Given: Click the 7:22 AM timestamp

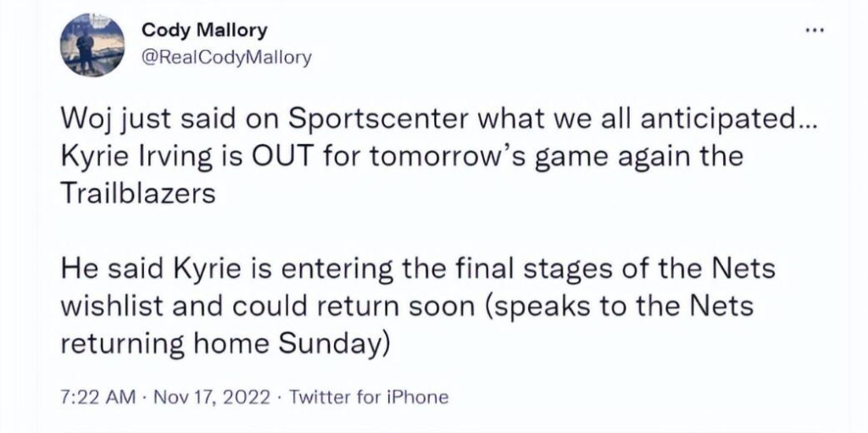Looking at the screenshot, I should [97, 397].
